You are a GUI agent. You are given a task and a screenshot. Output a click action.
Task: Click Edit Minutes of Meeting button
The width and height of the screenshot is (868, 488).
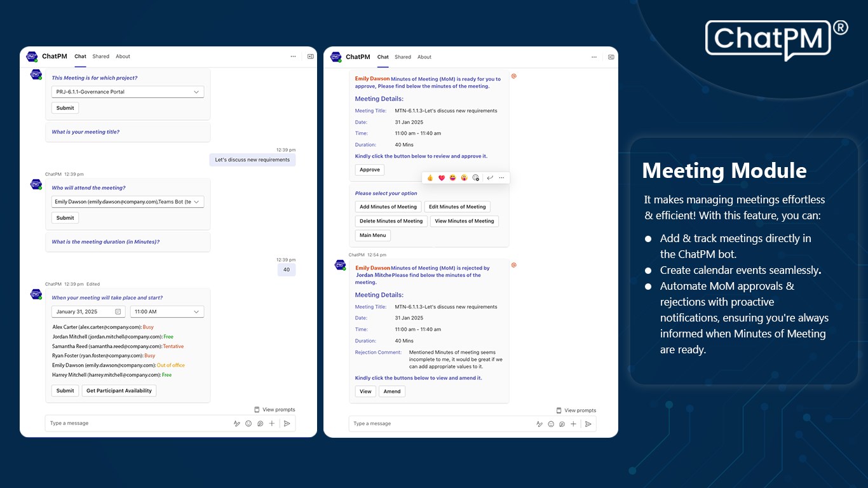click(x=458, y=207)
